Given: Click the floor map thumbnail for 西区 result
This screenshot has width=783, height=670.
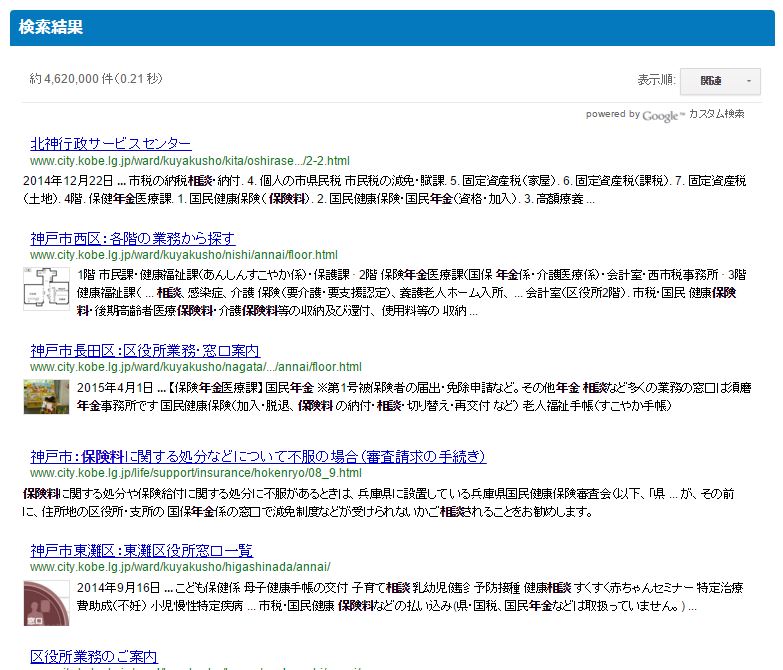Looking at the screenshot, I should [46, 289].
